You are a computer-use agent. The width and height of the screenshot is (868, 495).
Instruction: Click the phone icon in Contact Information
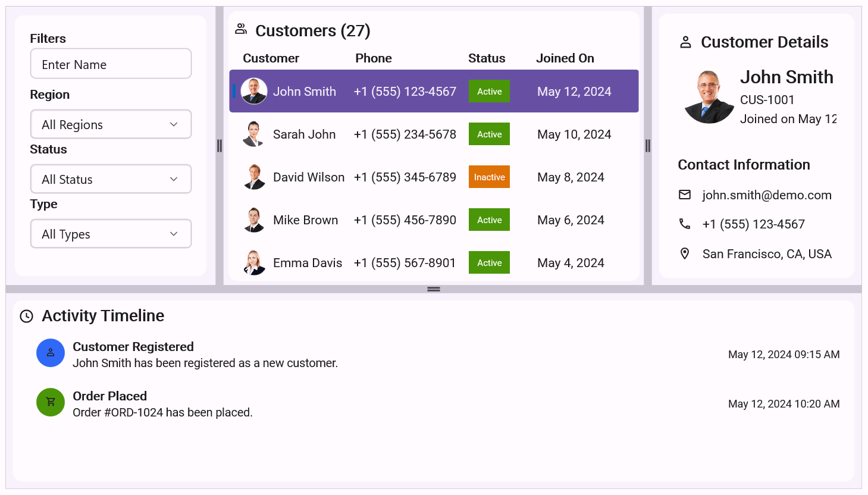(685, 224)
